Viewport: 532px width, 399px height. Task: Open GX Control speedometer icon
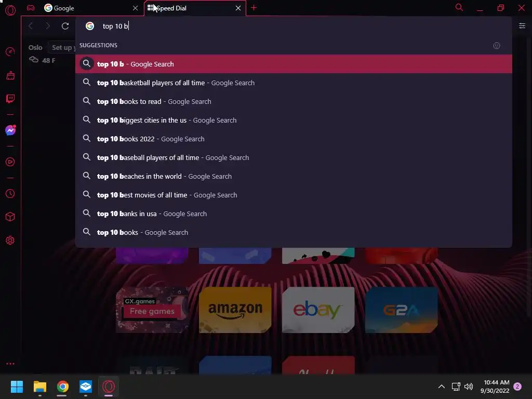[x=10, y=51]
